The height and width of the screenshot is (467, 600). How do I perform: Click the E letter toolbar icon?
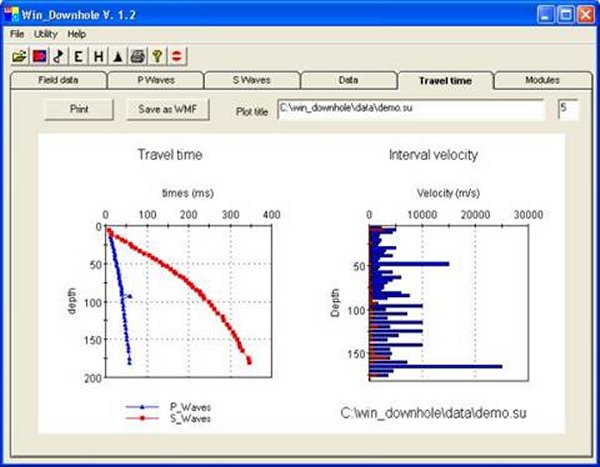point(79,57)
